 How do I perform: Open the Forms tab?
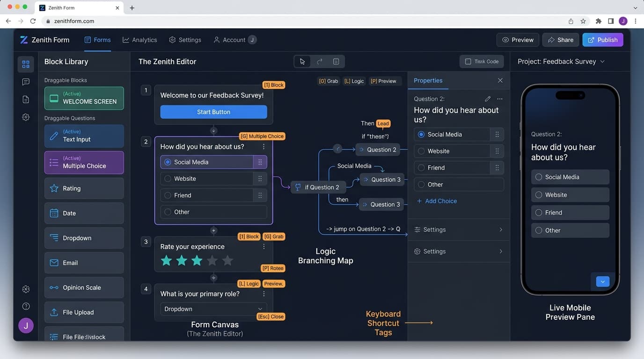(x=97, y=40)
